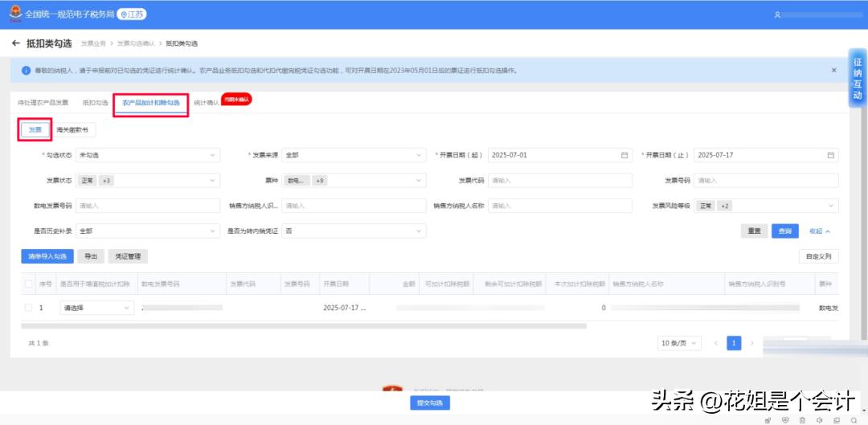Viewport: 868px width, 425px height.
Task: Click the 查询 button
Action: [x=785, y=231]
